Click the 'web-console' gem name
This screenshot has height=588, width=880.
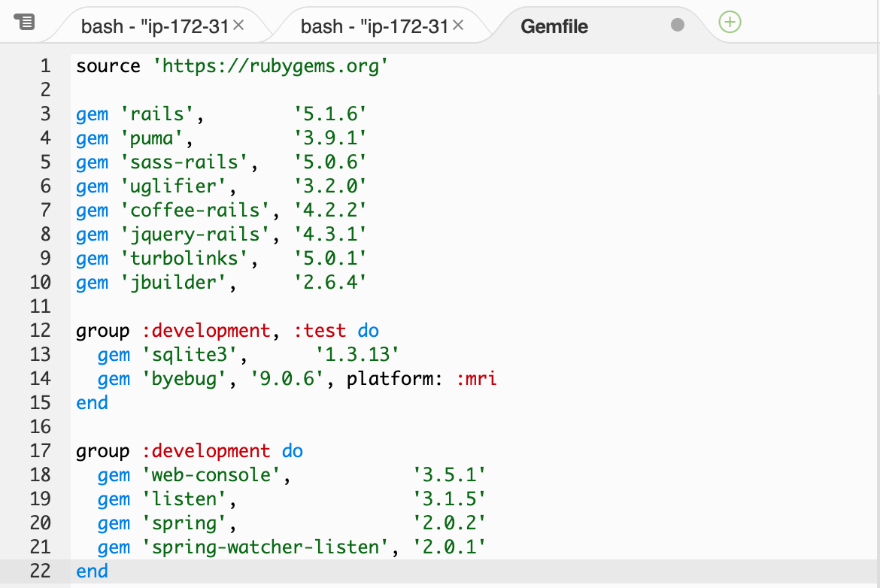coord(211,475)
